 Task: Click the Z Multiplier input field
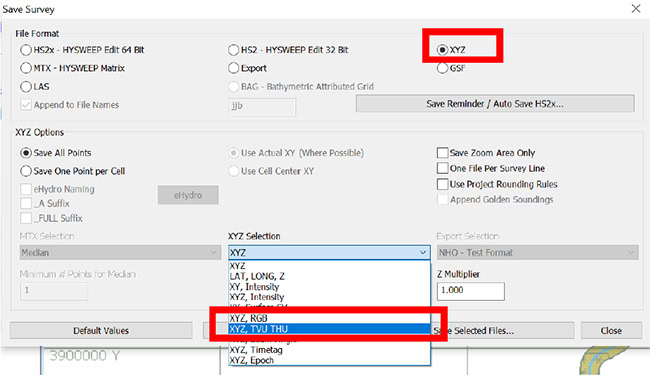click(471, 291)
